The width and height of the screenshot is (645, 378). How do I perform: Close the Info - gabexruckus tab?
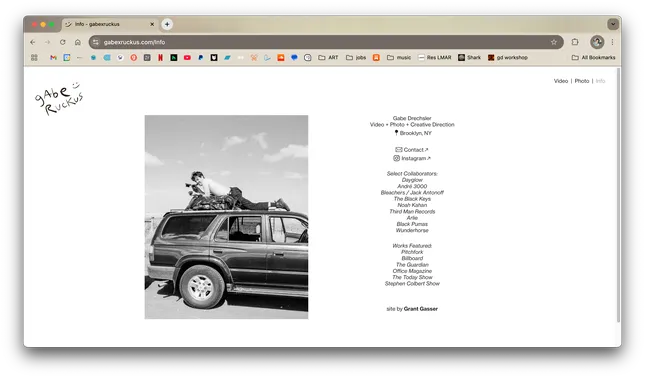[152, 24]
